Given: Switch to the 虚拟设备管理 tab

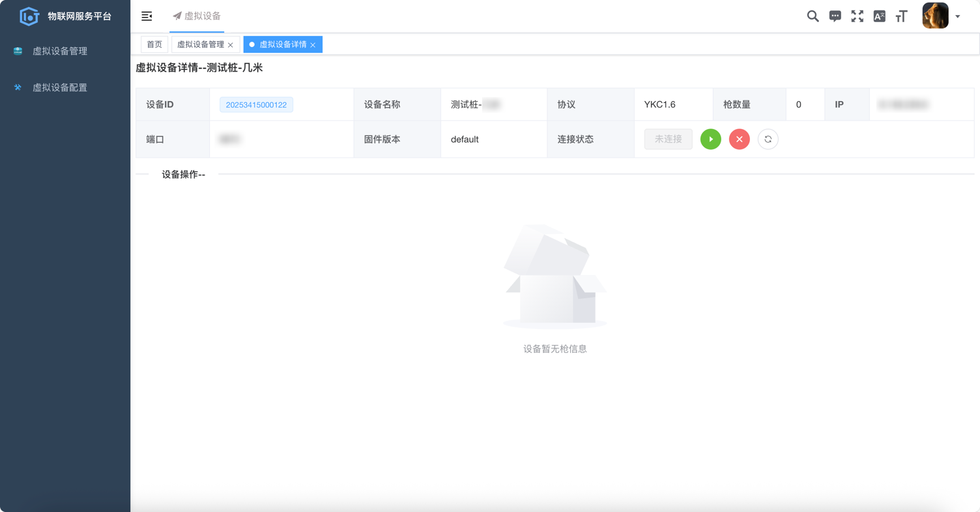Looking at the screenshot, I should 200,44.
